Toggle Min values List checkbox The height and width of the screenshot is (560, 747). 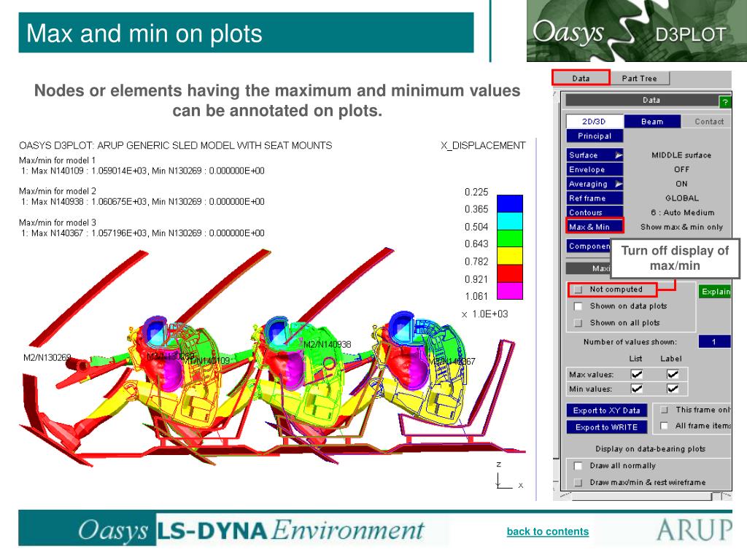tap(636, 389)
